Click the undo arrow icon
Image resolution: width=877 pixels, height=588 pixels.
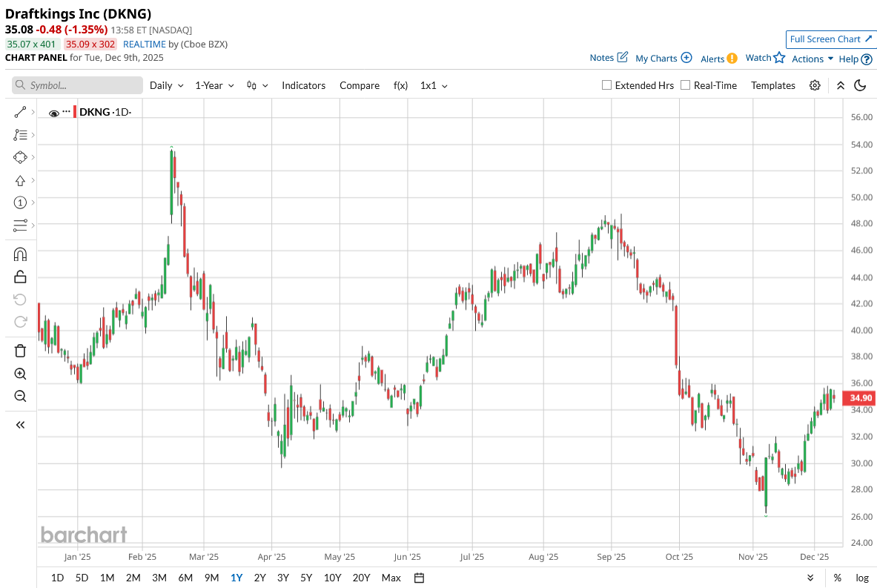[20, 300]
